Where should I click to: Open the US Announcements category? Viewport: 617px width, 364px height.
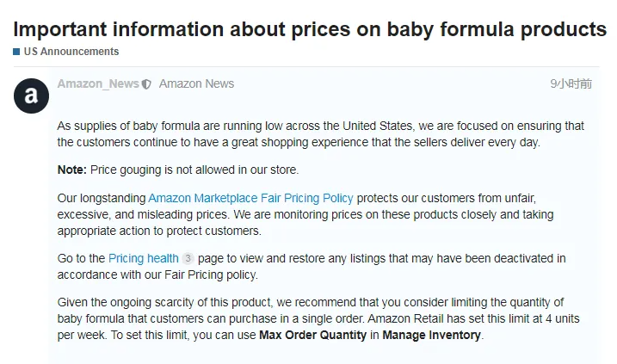click(71, 52)
